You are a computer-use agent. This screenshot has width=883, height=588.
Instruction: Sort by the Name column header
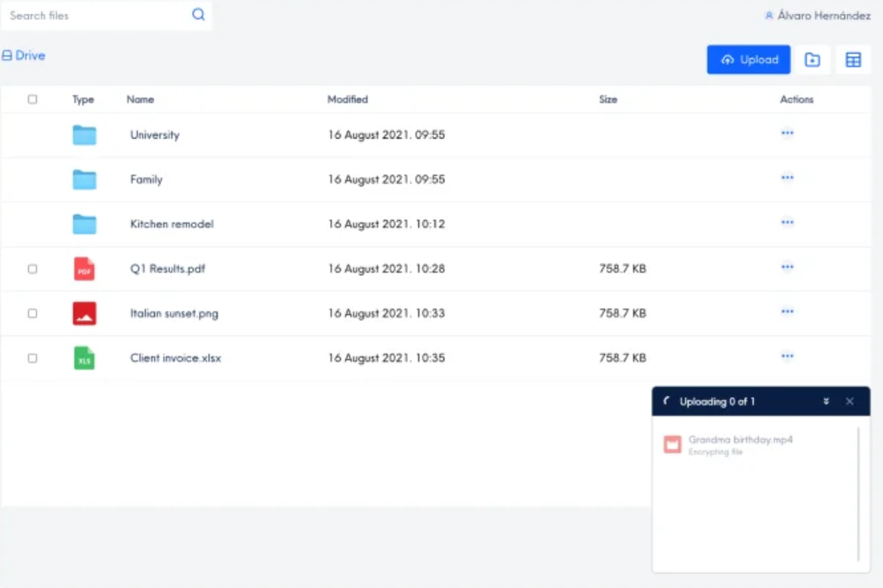(x=140, y=99)
